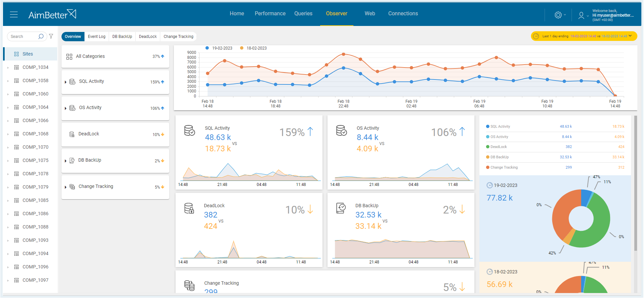Click the DB BackUp card icon
Image resolution: width=644 pixels, height=298 pixels.
(x=341, y=208)
